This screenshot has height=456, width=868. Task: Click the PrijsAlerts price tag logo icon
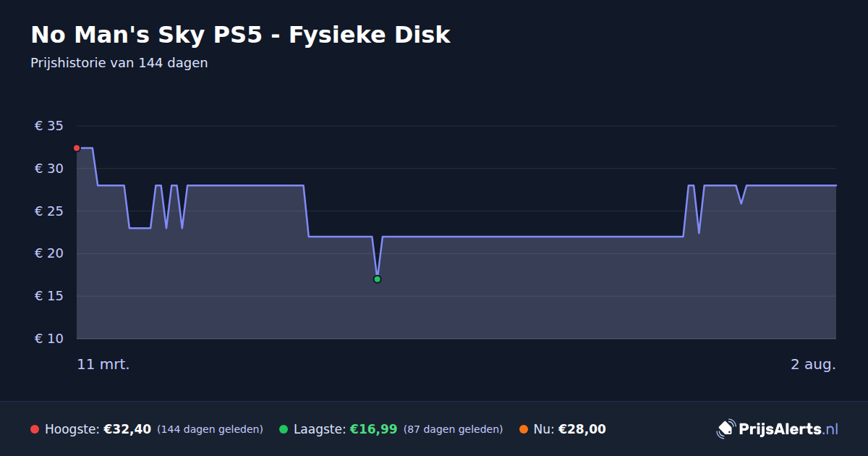click(726, 429)
